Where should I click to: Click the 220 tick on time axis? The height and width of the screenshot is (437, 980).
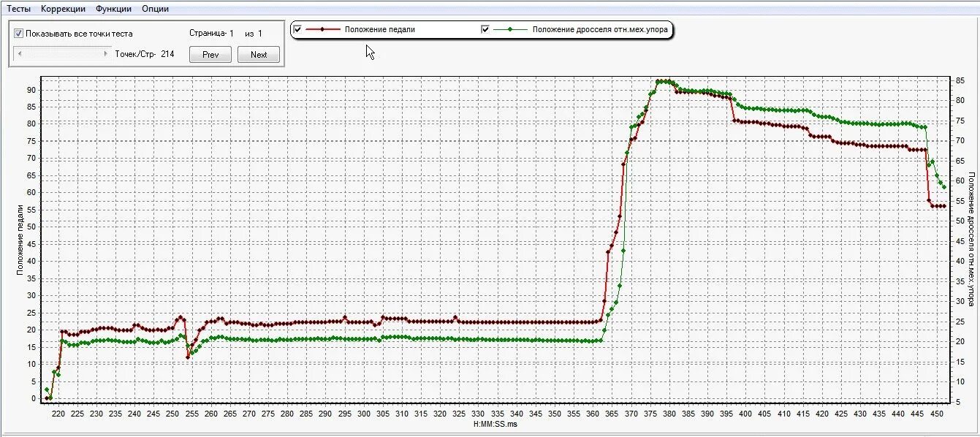(x=58, y=414)
